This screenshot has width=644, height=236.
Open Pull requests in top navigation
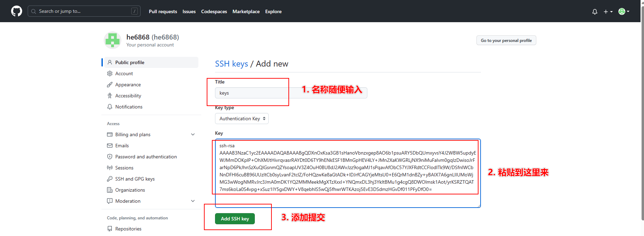(x=163, y=11)
